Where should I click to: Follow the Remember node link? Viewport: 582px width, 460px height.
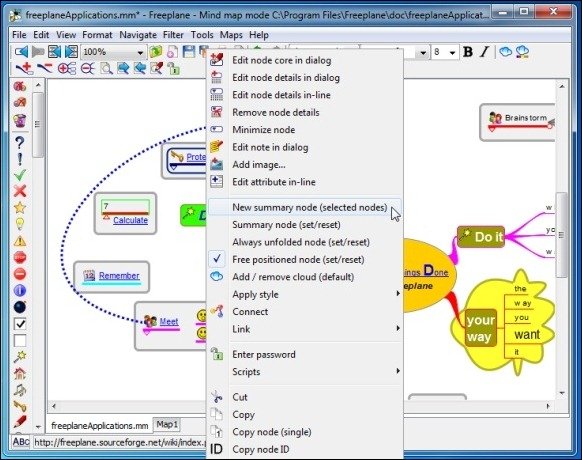click(x=119, y=275)
